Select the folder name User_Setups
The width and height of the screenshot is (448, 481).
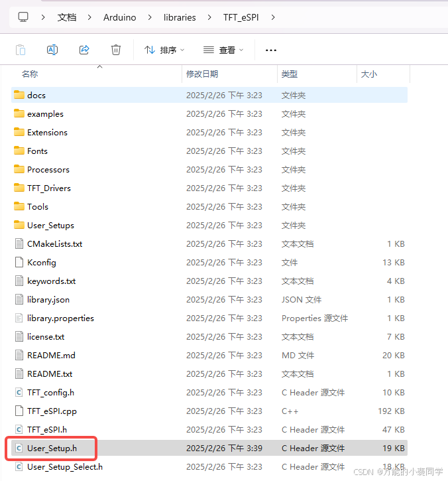point(50,226)
